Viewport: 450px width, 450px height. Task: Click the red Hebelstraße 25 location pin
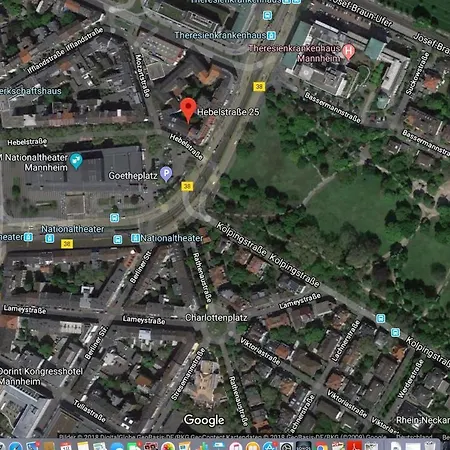point(188,110)
